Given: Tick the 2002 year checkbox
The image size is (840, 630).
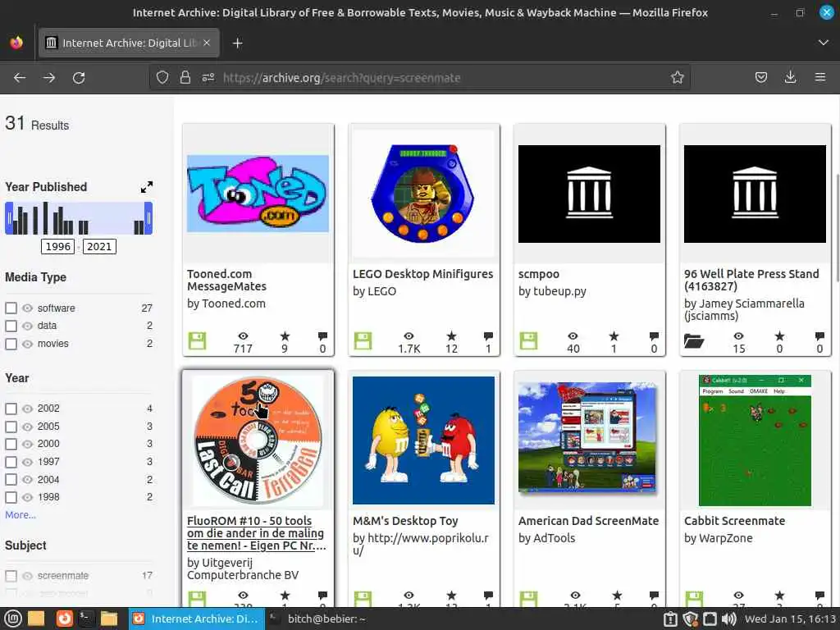Looking at the screenshot, I should coord(11,409).
